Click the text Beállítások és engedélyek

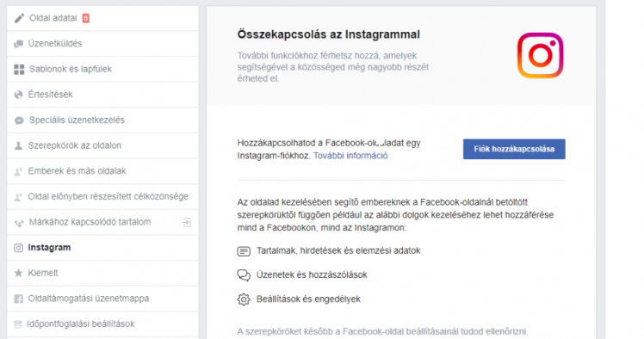pyautogui.click(x=308, y=299)
